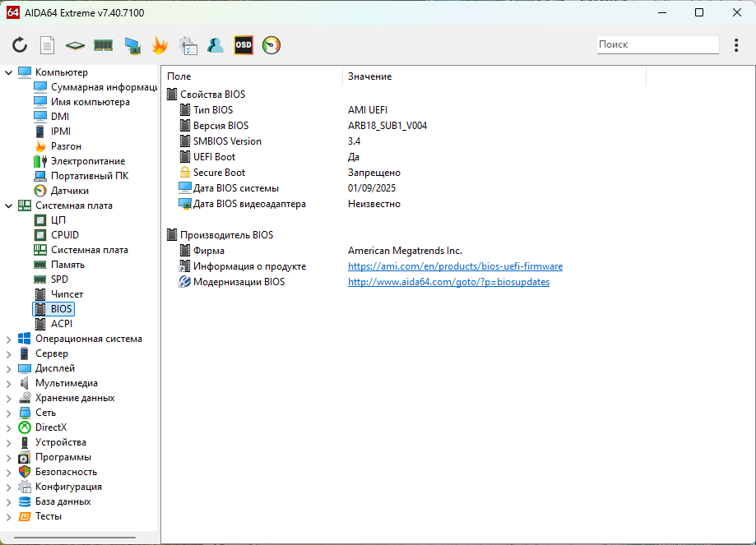Open the ami.com bios-uefi-firmware link

tap(455, 266)
